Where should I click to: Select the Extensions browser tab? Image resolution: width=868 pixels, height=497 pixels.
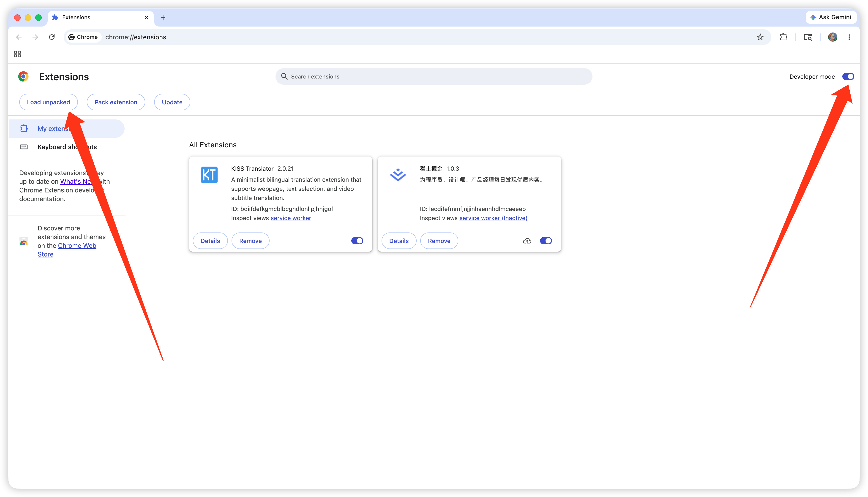click(x=101, y=17)
